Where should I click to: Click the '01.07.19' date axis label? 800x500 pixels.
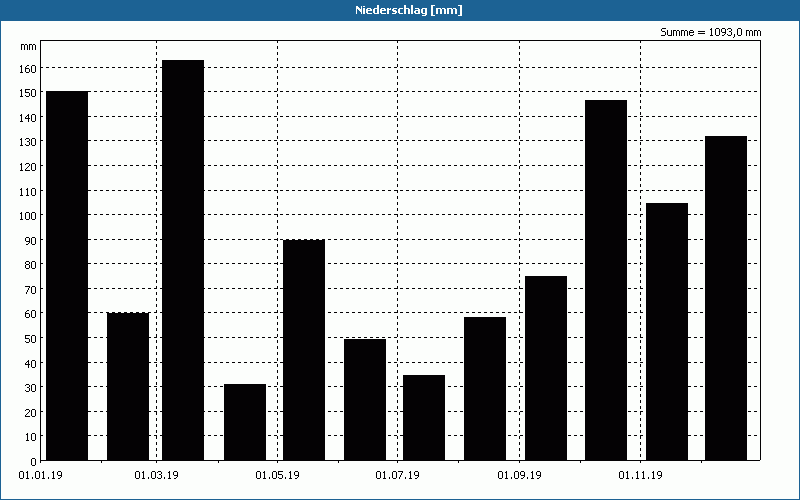coord(397,476)
